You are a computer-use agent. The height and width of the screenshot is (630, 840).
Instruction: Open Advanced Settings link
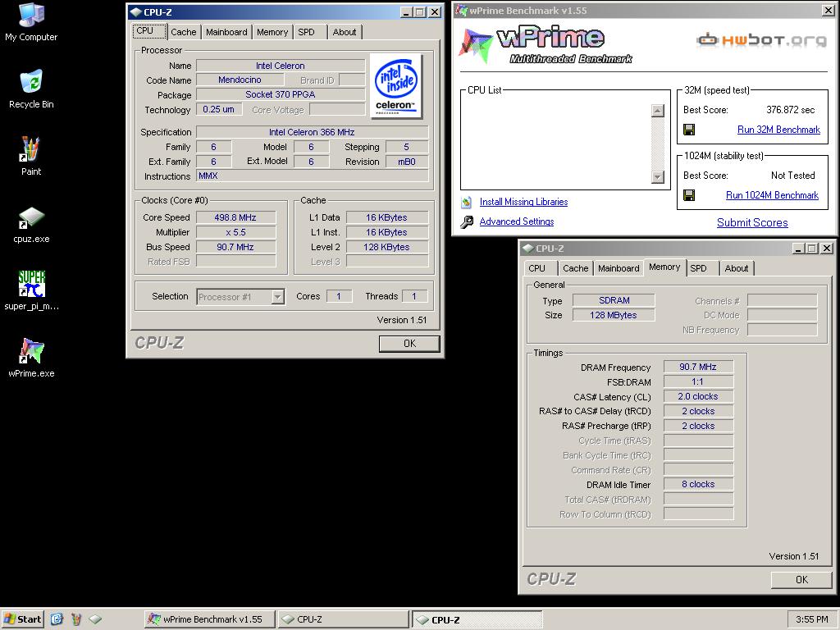[517, 221]
